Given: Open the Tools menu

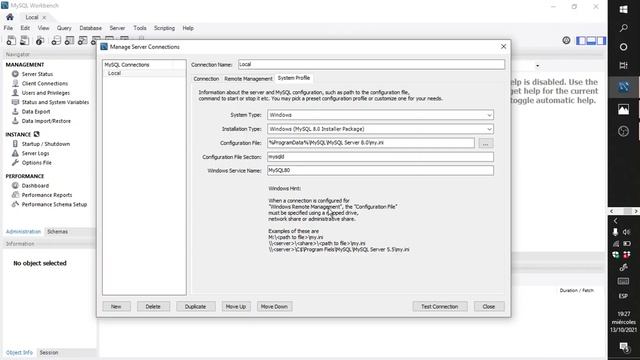Looking at the screenshot, I should pyautogui.click(x=140, y=28).
